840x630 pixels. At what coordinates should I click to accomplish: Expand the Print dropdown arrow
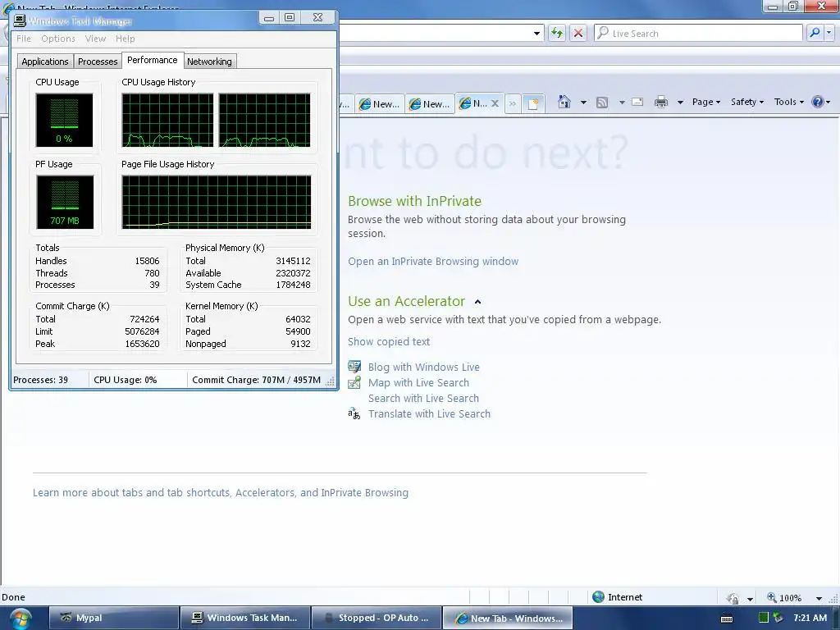680,103
